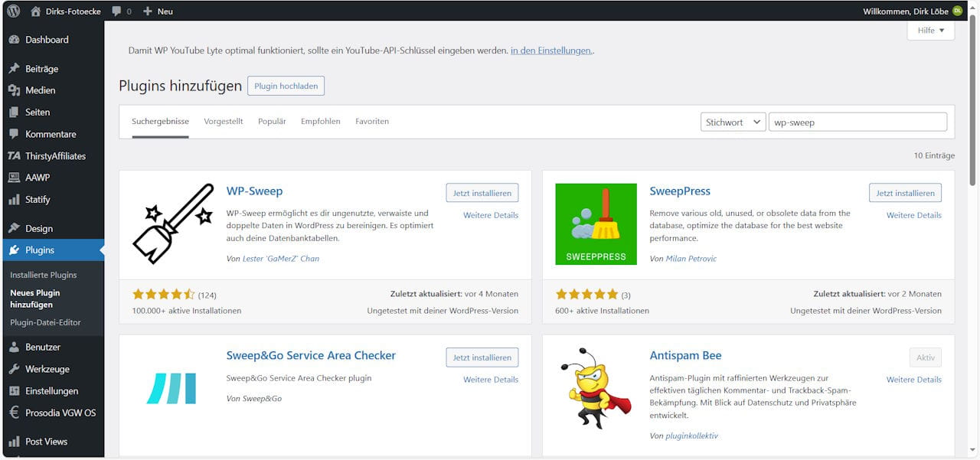980x460 pixels.
Task: Open user avatar next to Dirk Löbe
Action: coord(957,11)
